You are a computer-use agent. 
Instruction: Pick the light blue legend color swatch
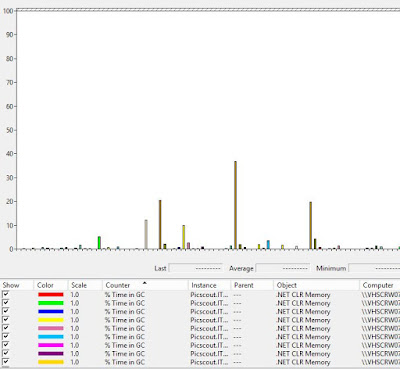coord(51,337)
